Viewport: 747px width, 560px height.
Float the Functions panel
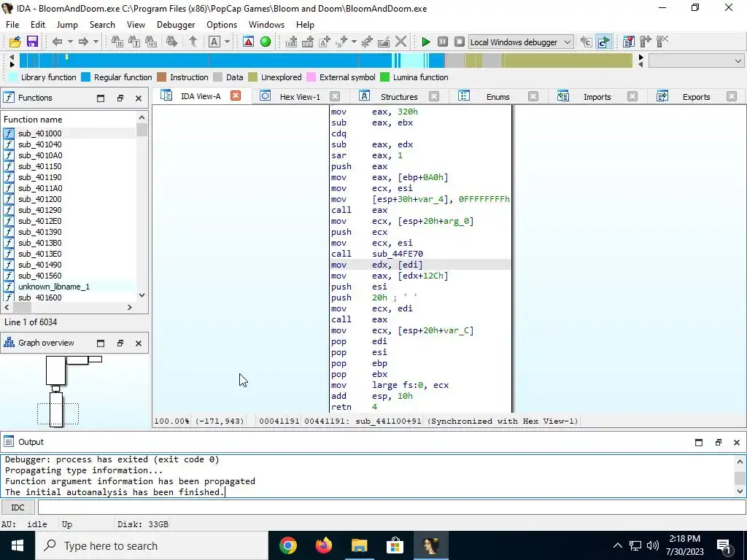(120, 98)
